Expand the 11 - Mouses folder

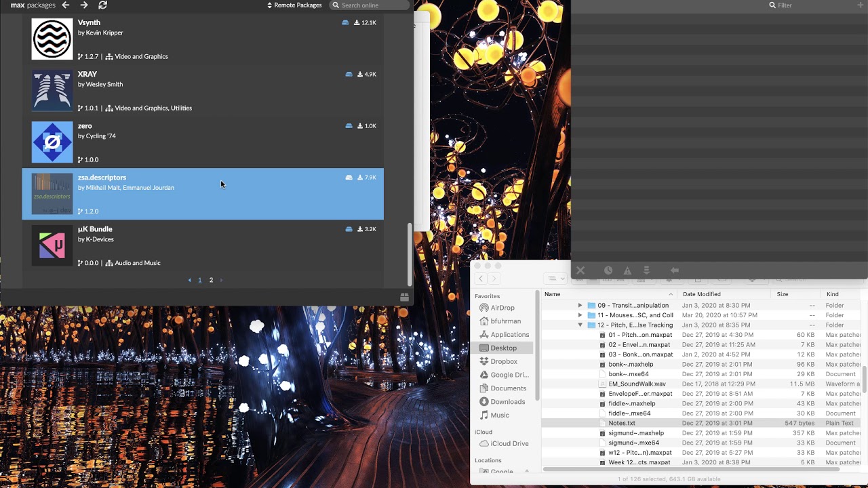(580, 315)
